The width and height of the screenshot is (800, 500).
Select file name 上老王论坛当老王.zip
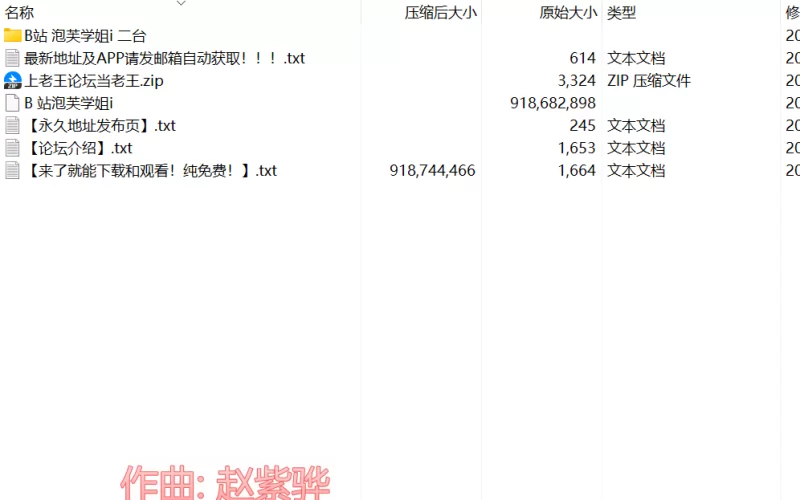tap(94, 81)
